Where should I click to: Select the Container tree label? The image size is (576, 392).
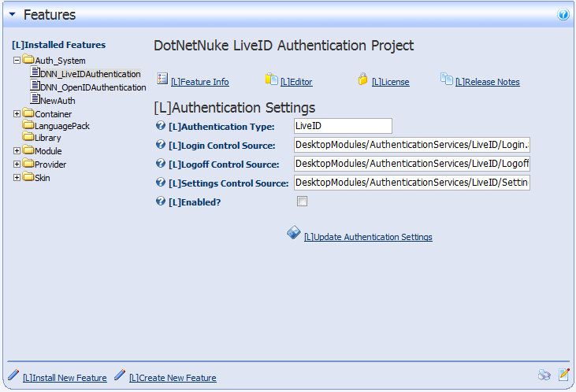[x=54, y=114]
